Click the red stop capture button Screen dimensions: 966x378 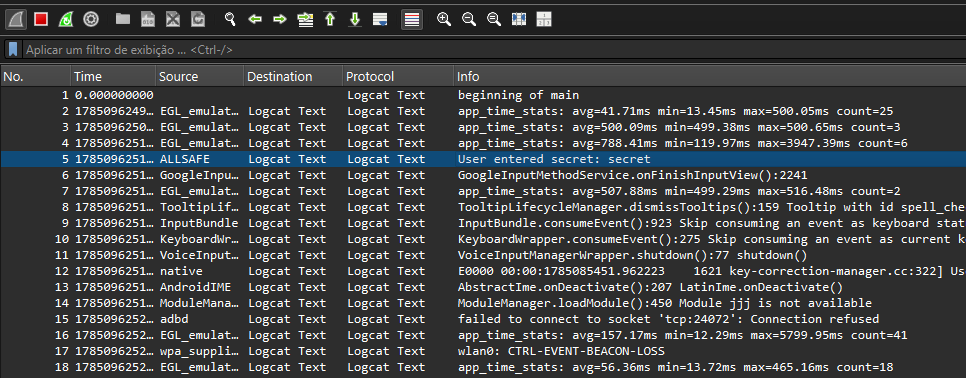click(x=41, y=20)
